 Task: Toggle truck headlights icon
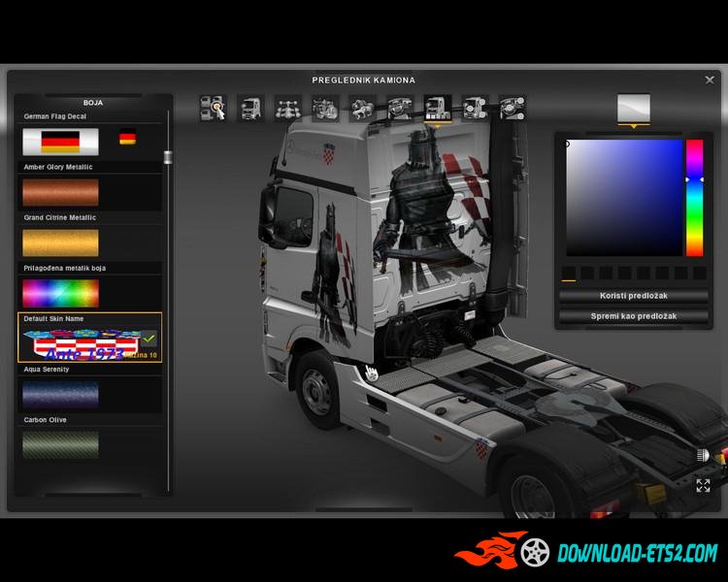point(704,455)
